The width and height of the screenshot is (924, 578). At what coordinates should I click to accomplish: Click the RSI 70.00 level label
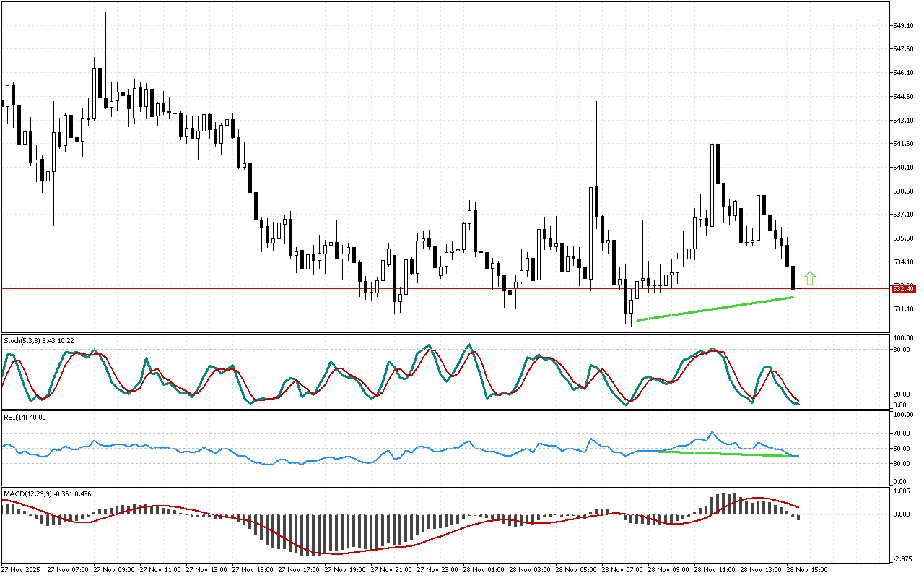[x=902, y=433]
